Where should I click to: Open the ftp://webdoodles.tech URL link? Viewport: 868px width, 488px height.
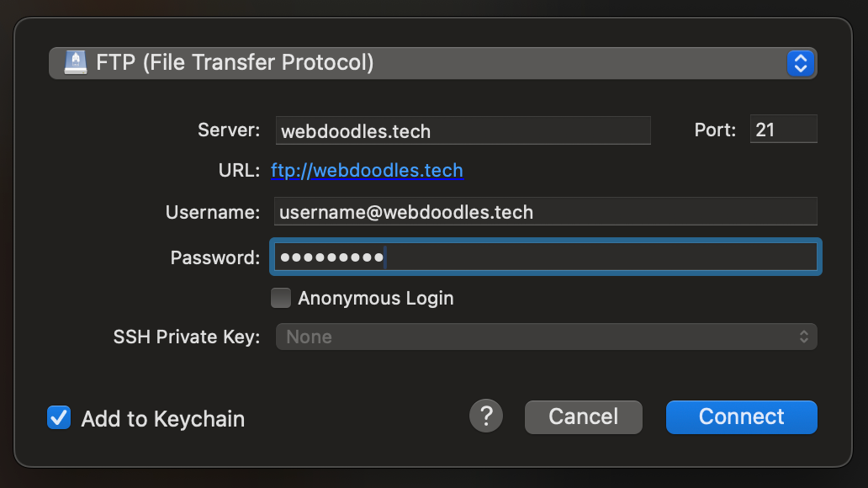click(367, 171)
